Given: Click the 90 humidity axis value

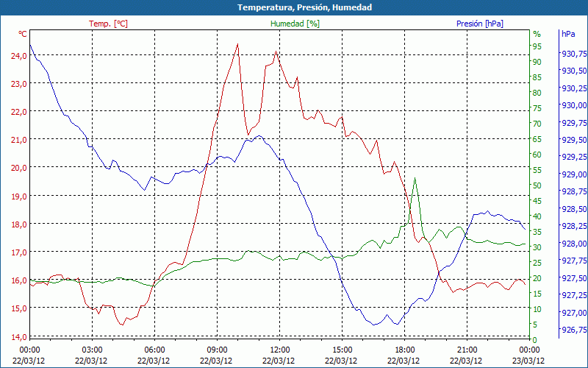Looking at the screenshot, I should (x=537, y=62).
